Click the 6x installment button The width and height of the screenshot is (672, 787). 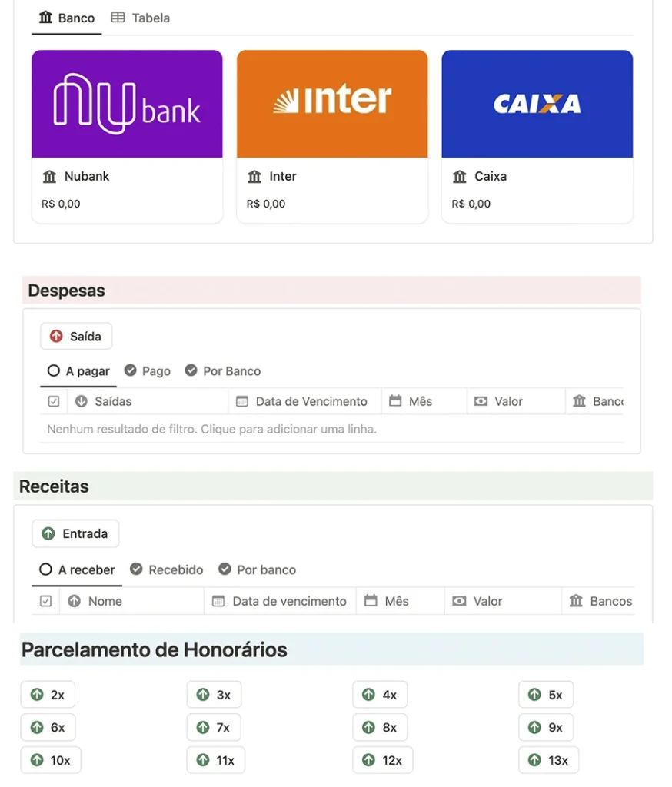coord(48,728)
